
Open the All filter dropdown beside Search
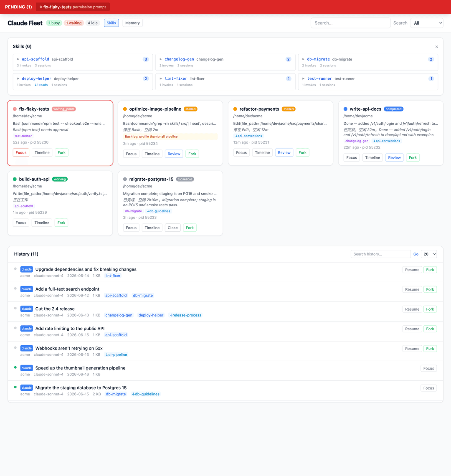[x=427, y=23]
